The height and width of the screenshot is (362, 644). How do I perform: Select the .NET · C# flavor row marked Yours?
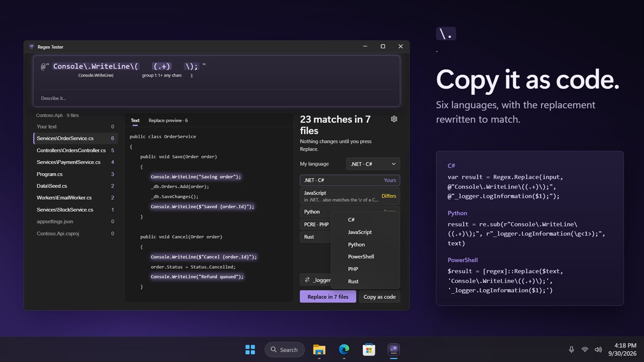tap(350, 180)
